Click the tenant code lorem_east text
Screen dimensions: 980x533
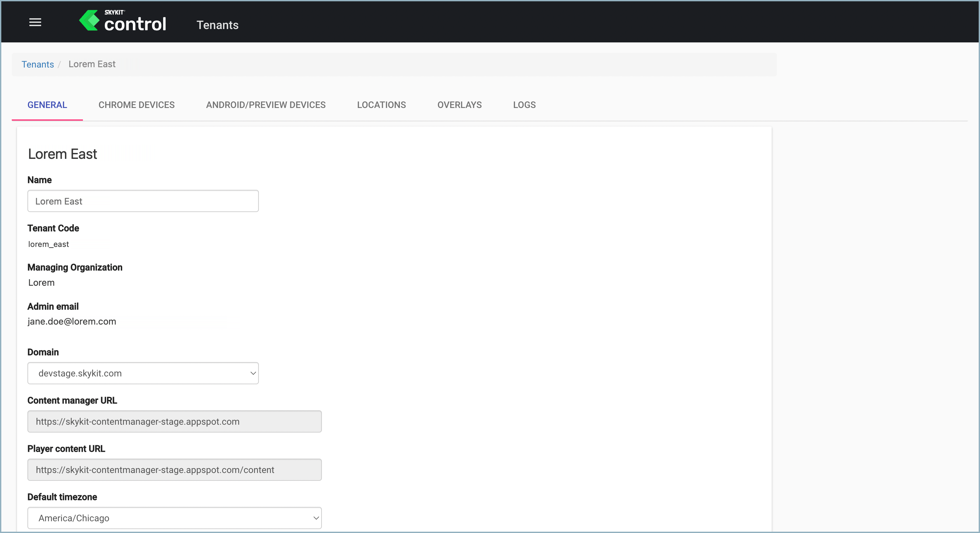(48, 244)
